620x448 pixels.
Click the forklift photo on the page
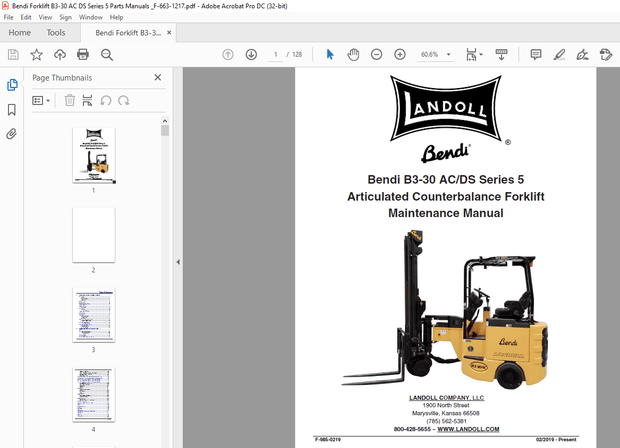(446, 308)
